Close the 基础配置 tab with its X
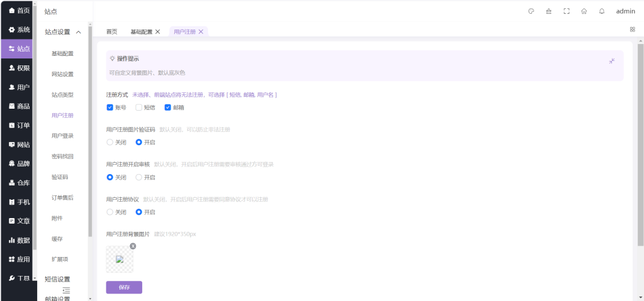The height and width of the screenshot is (301, 644). pyautogui.click(x=158, y=31)
